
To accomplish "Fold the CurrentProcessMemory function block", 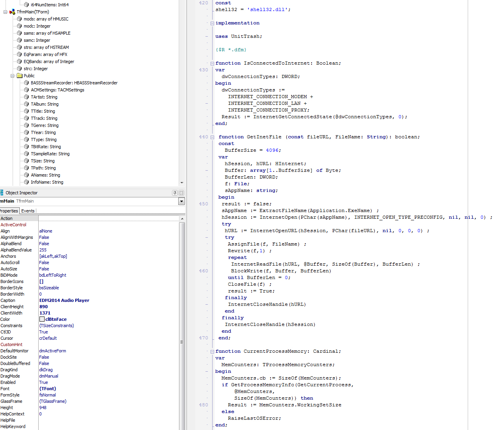I will [x=212, y=352].
